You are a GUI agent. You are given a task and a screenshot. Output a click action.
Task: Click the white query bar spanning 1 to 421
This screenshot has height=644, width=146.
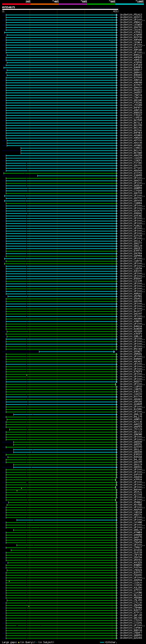point(60,10)
